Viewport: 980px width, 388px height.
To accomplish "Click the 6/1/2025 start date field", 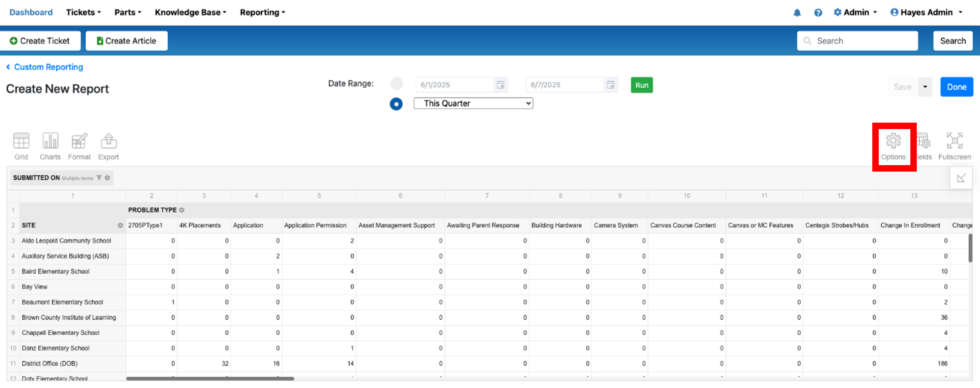I will pos(455,85).
